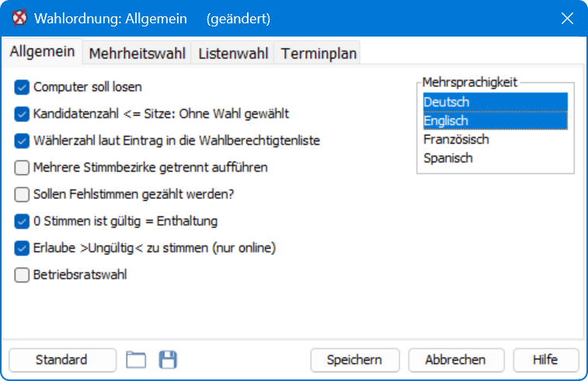Uncheck Computer soll losen
The width and height of the screenshot is (588, 381).
click(22, 87)
